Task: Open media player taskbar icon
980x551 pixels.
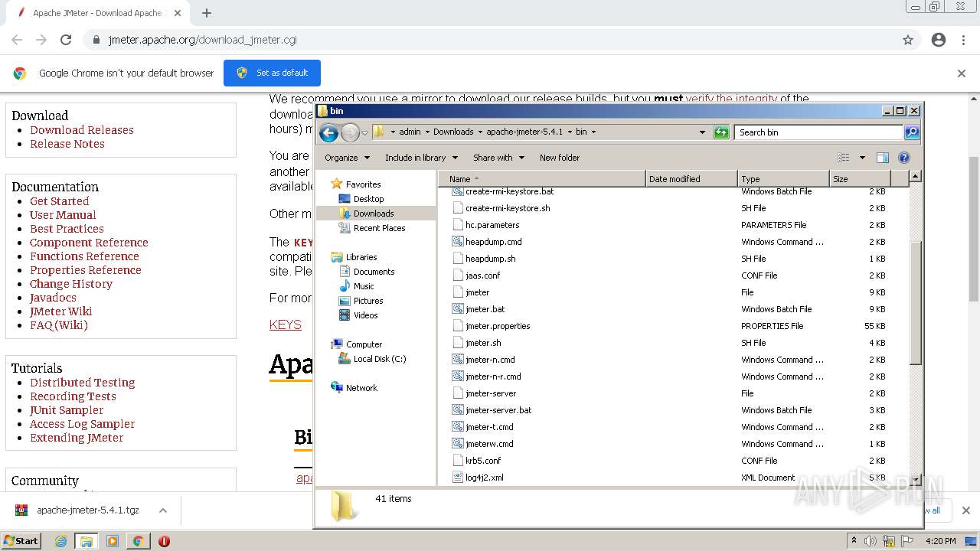Action: coord(113,541)
